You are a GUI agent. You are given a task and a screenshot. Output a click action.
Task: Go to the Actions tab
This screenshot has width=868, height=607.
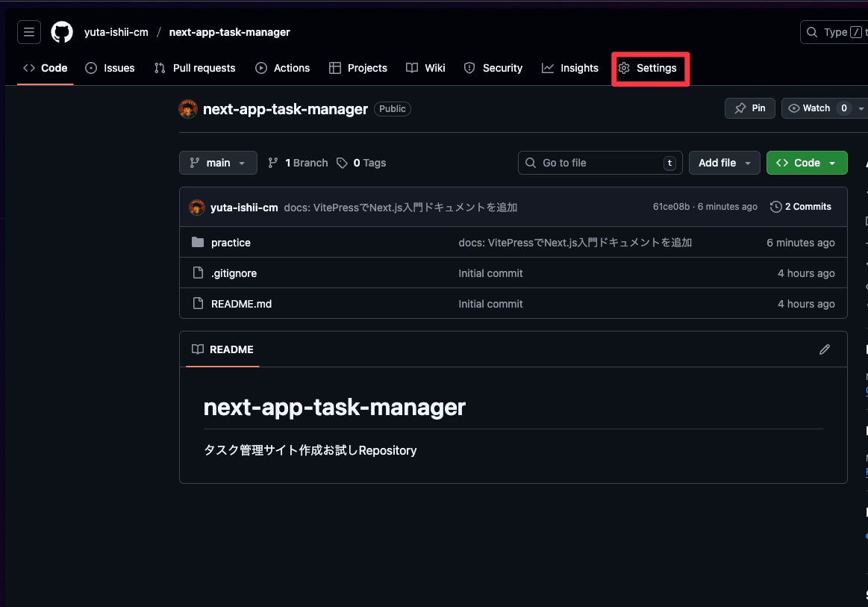283,68
